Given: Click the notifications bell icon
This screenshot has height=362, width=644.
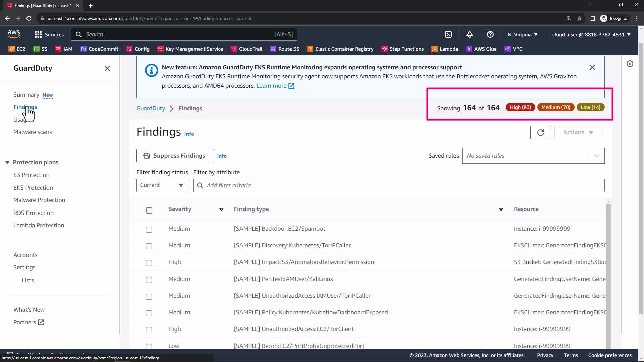Looking at the screenshot, I should 470,34.
